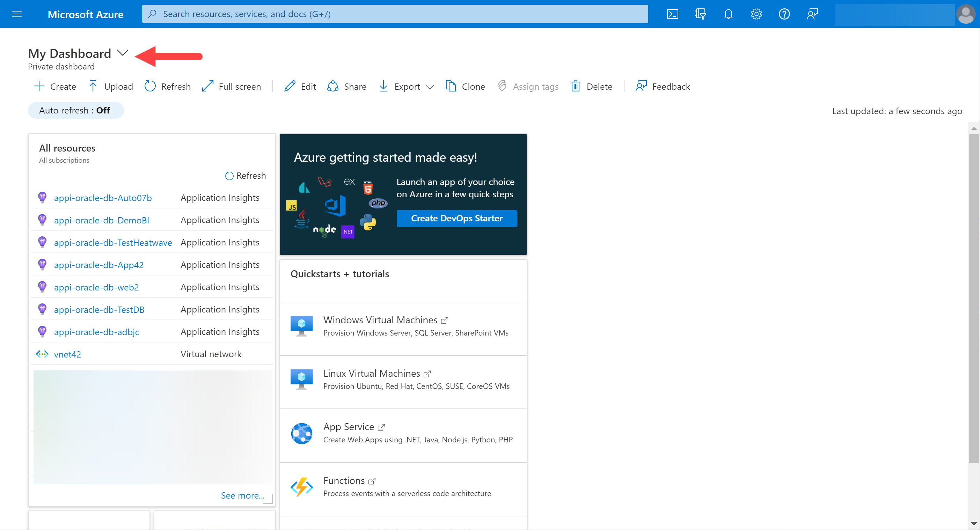The image size is (980, 530).
Task: Open the account avatar menu
Action: pos(966,14)
